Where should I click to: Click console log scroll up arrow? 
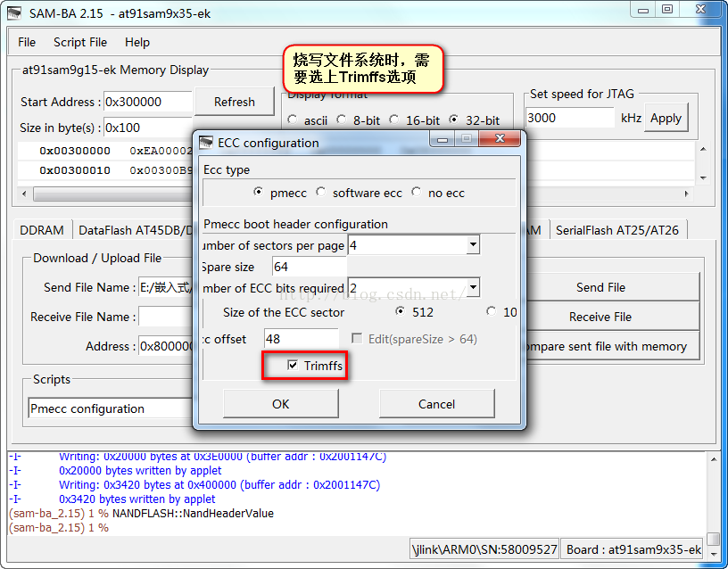pos(713,459)
